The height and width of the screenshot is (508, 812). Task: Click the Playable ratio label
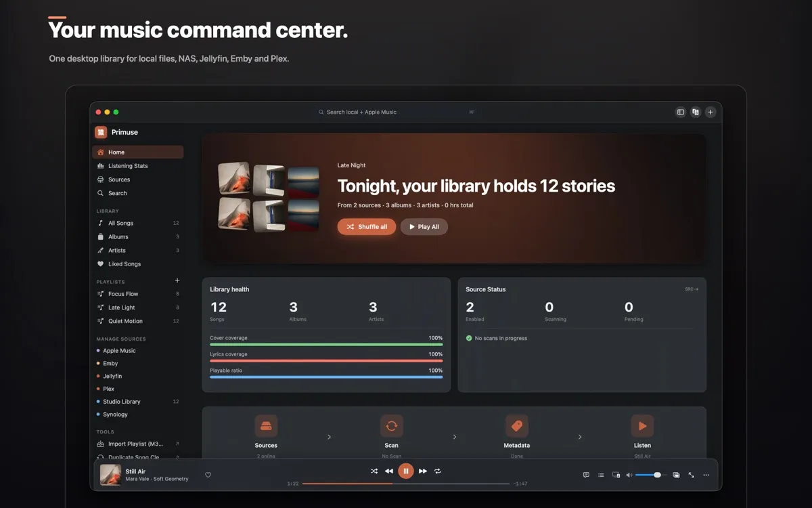pos(226,371)
